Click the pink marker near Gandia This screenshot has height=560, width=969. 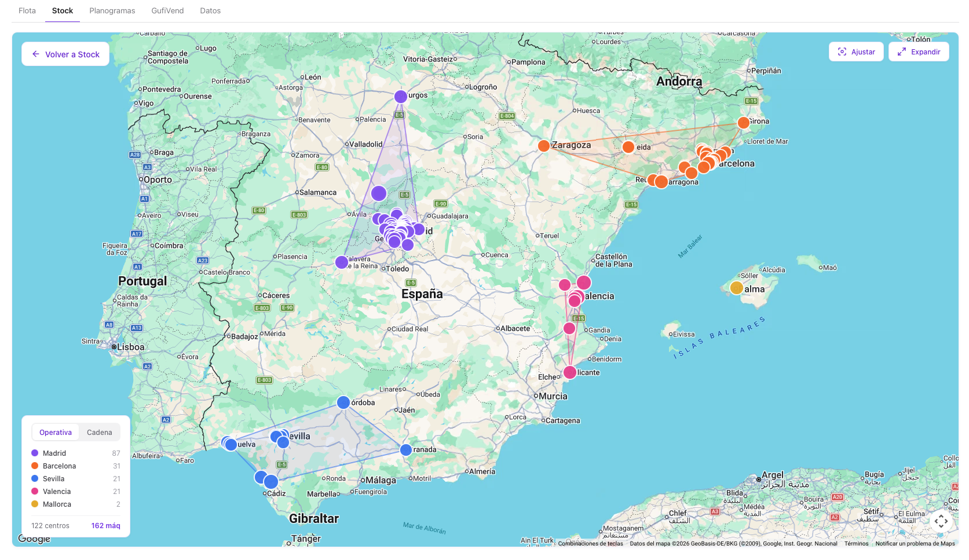[x=569, y=328]
